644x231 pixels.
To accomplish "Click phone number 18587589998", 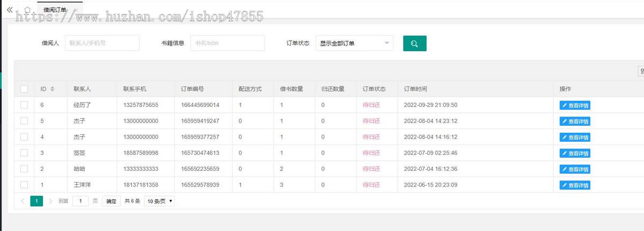I will coord(141,153).
